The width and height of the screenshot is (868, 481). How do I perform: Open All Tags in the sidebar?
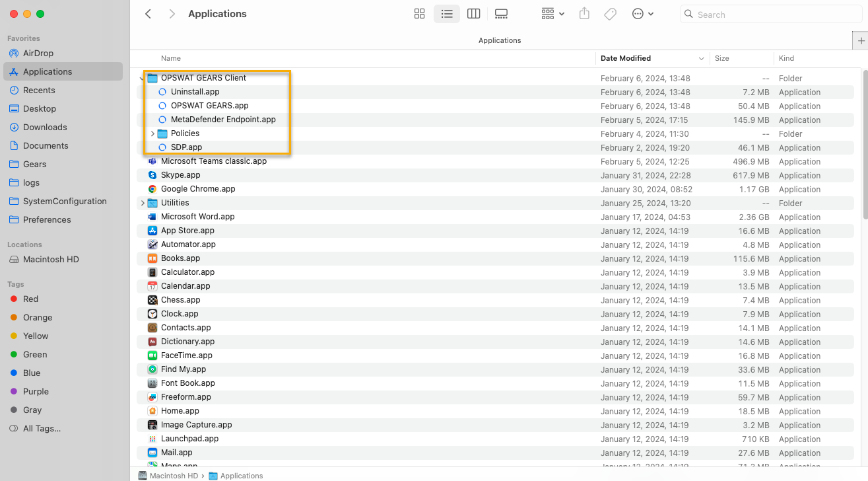(x=63, y=428)
